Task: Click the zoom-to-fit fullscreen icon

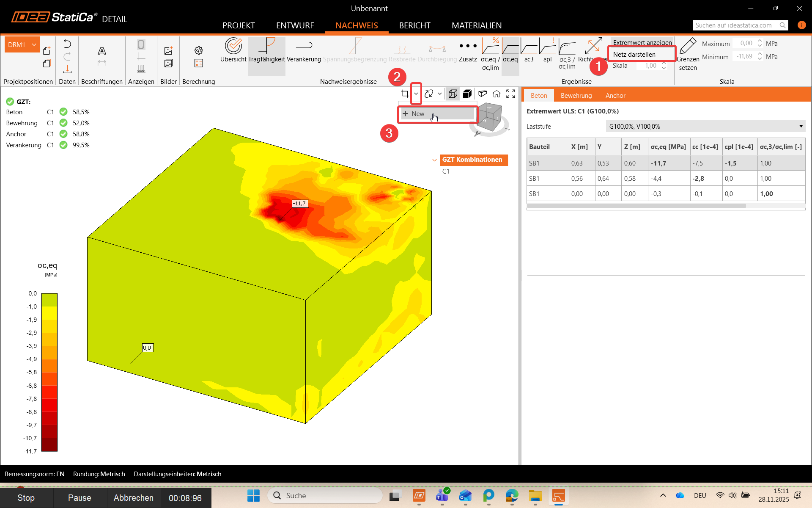Action: pyautogui.click(x=510, y=94)
